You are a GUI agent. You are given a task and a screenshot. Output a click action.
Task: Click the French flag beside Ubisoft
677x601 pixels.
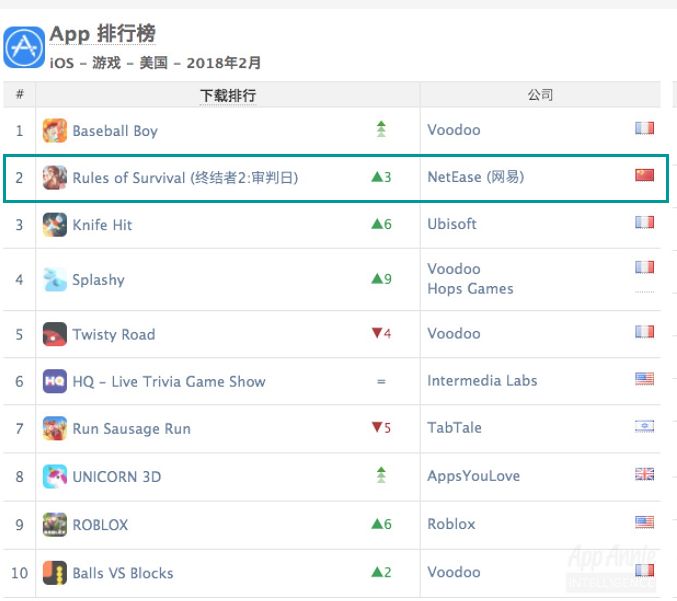[x=644, y=222]
